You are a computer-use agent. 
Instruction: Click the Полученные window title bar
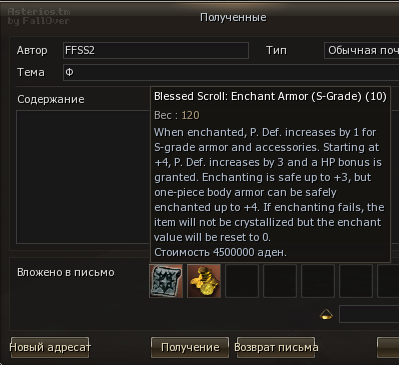tap(233, 17)
